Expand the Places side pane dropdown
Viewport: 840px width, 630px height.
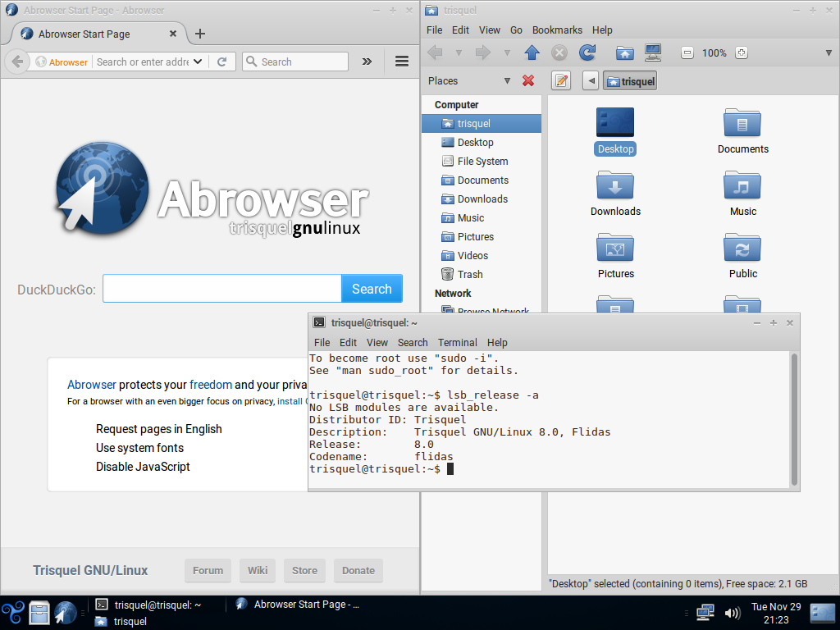(x=507, y=80)
